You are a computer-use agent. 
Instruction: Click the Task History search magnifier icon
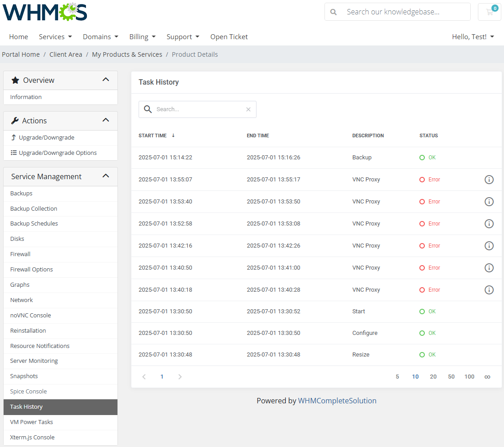pyautogui.click(x=148, y=109)
